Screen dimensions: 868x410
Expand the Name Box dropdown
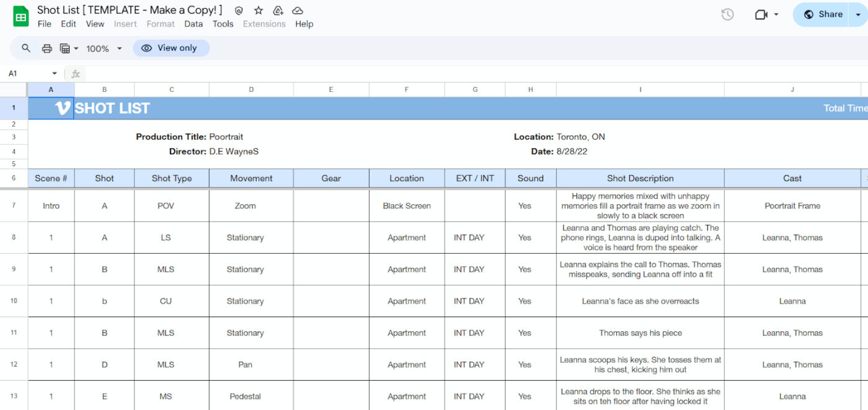pyautogui.click(x=53, y=73)
